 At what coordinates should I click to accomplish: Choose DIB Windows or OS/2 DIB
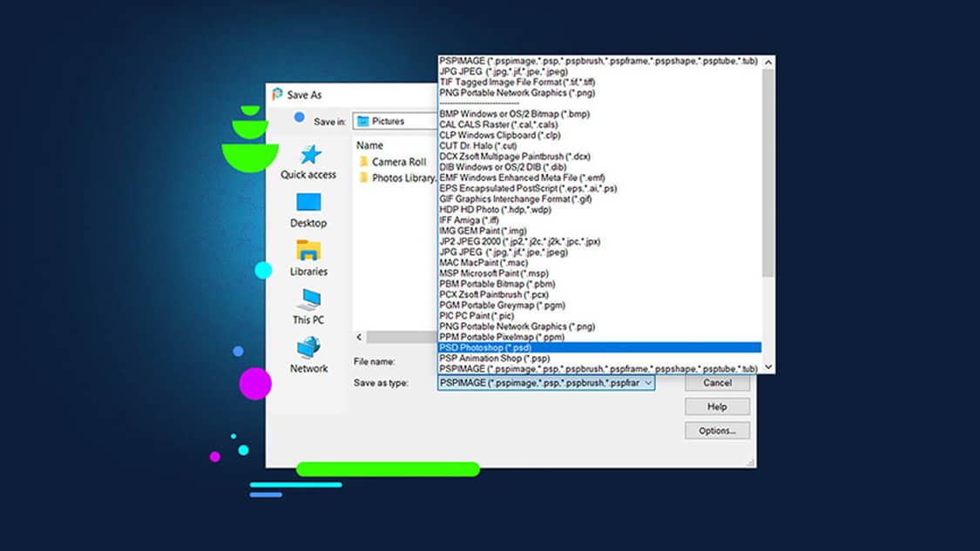[x=599, y=167]
